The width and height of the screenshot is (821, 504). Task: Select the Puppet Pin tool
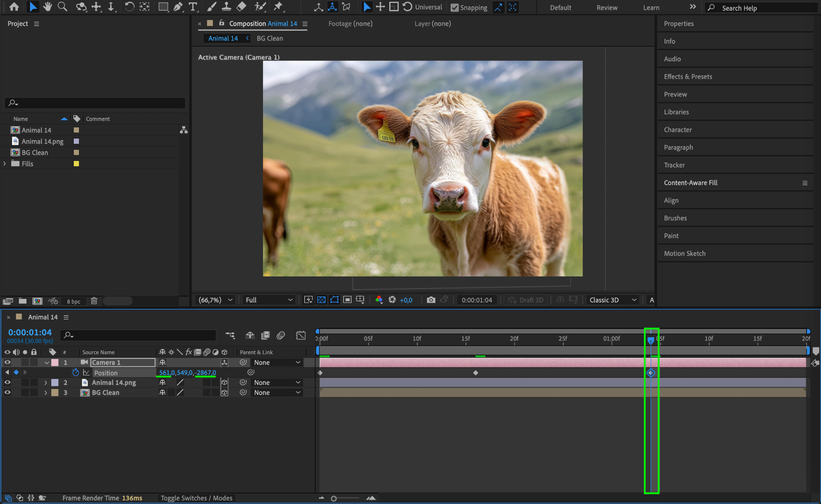click(x=277, y=7)
